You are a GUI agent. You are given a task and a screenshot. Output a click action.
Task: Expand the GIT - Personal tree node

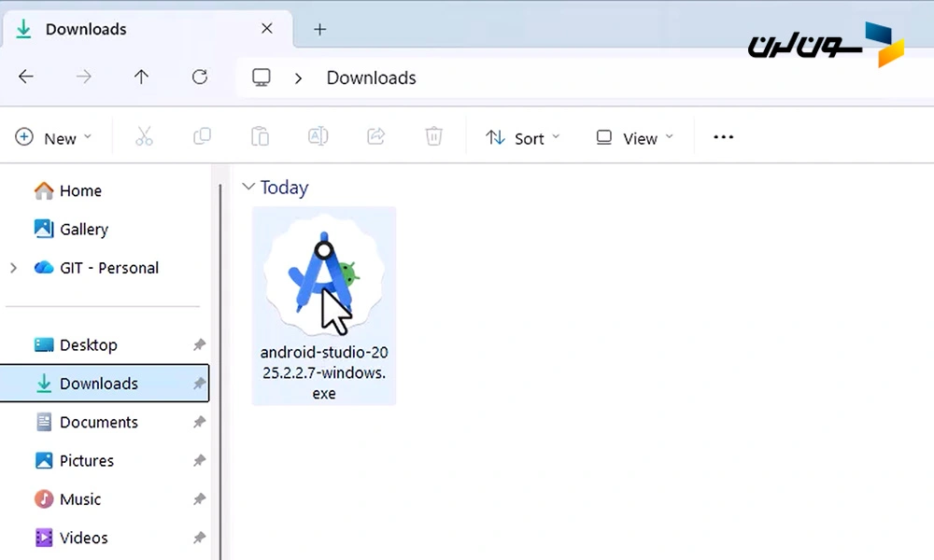point(13,268)
